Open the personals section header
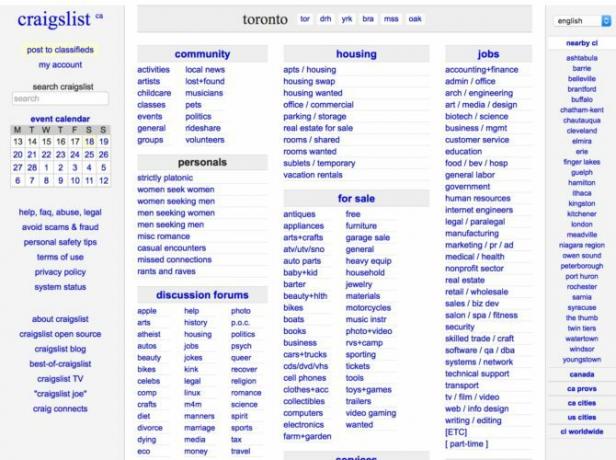Image resolution: width=616 pixels, height=460 pixels. pos(202,162)
